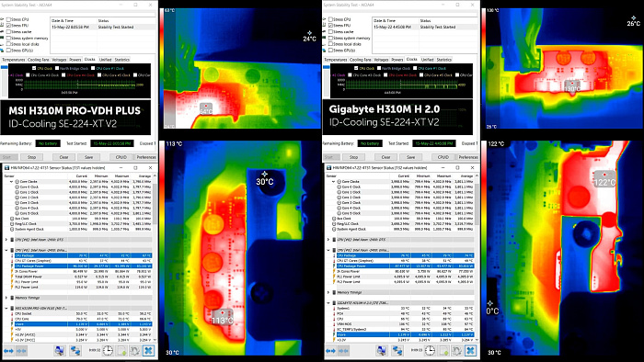Image resolution: width=644 pixels, height=362 pixels.
Task: Expand Memory Timings section in right HWiNFO
Action: pos(328,292)
